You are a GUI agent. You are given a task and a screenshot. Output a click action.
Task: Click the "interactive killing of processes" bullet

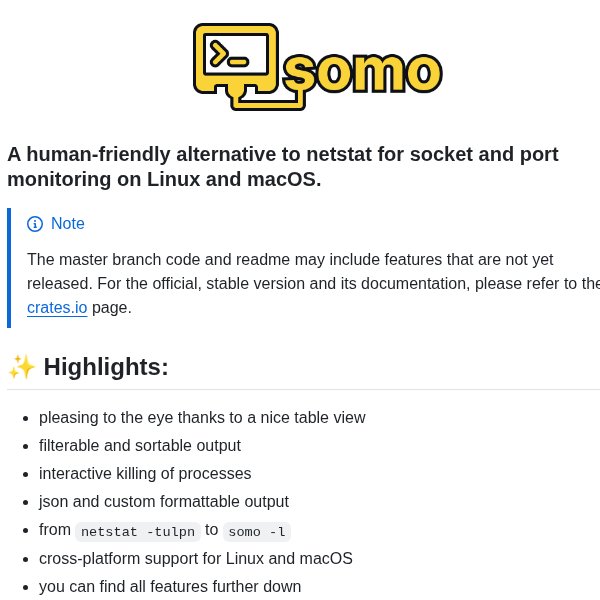(145, 474)
